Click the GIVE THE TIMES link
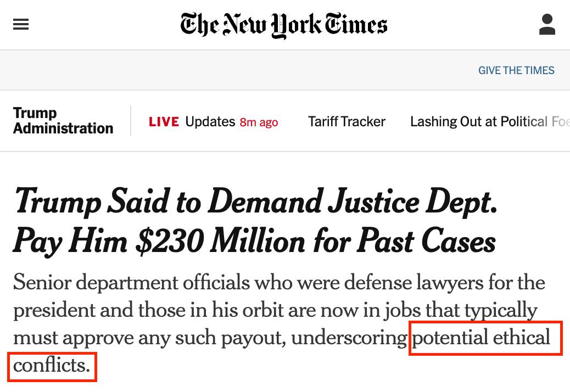This screenshot has width=570, height=392. pyautogui.click(x=516, y=70)
